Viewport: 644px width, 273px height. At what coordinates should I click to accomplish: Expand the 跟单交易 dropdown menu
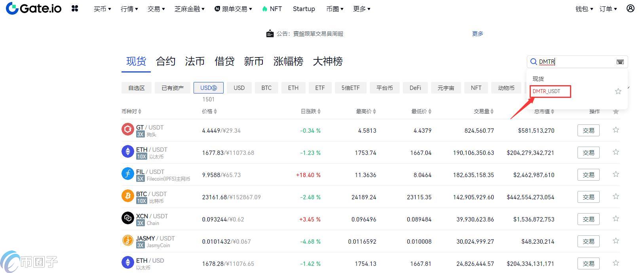[x=233, y=9]
